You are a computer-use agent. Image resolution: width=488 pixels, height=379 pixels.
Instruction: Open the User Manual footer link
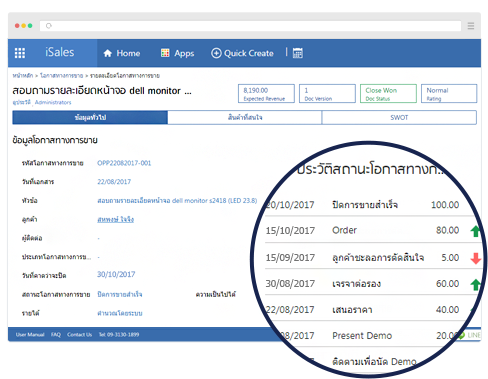click(30, 335)
